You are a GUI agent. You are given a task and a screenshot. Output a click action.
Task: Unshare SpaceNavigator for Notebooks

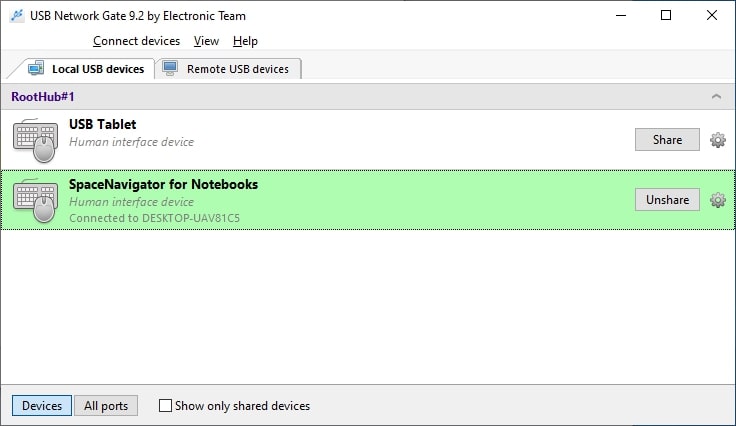(667, 200)
